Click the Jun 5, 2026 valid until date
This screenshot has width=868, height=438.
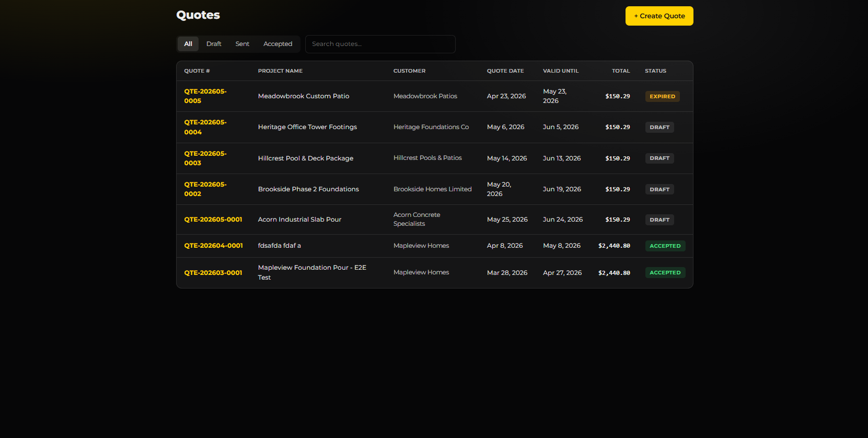[x=561, y=127]
